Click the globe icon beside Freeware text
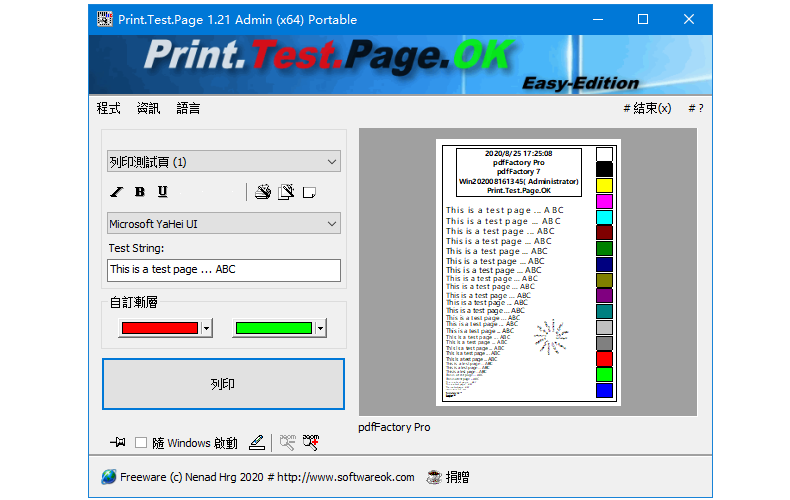 pos(108,477)
